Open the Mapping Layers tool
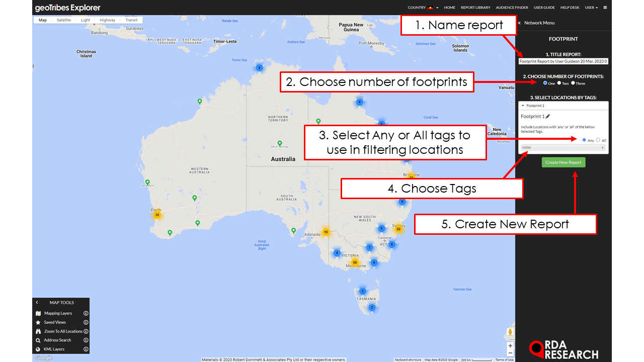This screenshot has height=362, width=644. pyautogui.click(x=58, y=313)
